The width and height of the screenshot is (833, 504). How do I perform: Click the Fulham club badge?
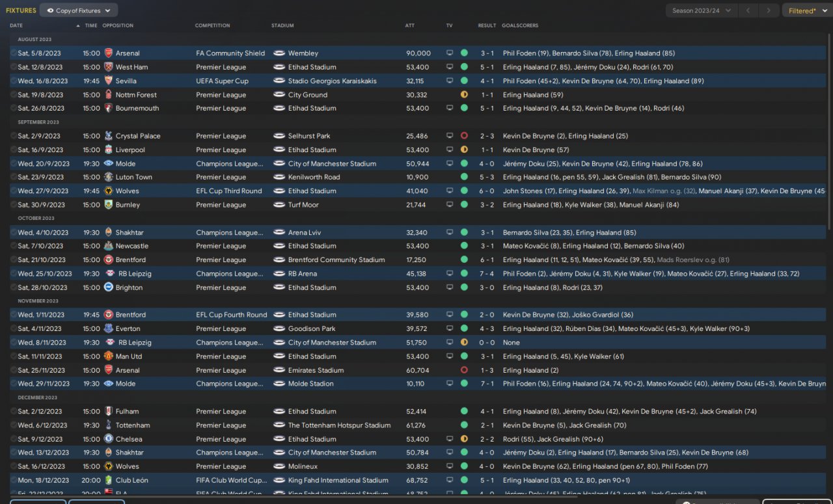pyautogui.click(x=108, y=411)
